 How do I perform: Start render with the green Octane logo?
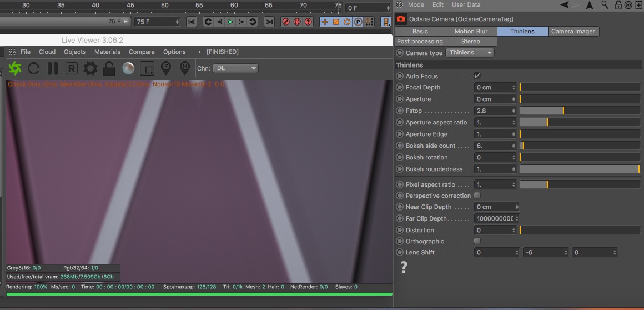(x=15, y=68)
